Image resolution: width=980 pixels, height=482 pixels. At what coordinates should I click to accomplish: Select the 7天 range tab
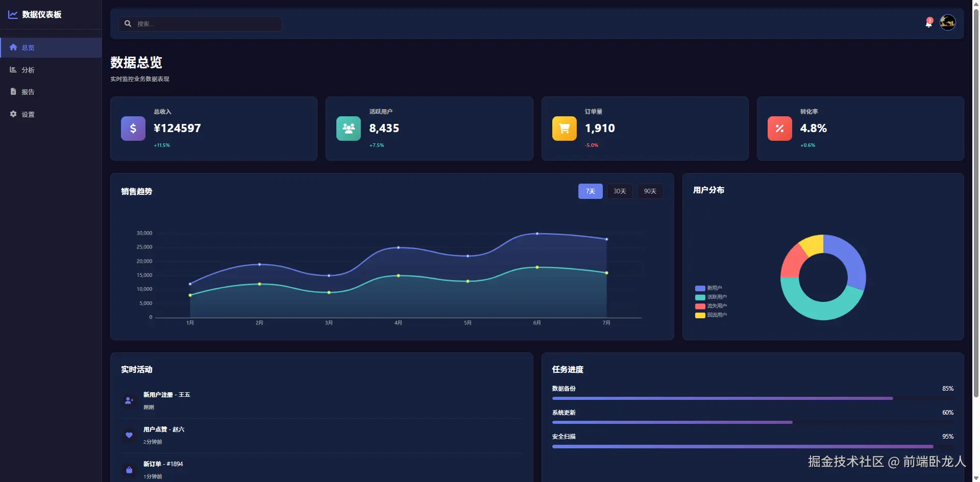(591, 191)
